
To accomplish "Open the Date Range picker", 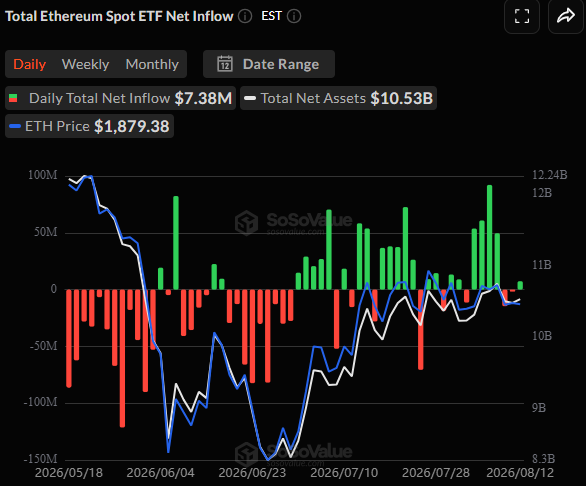I will pos(269,64).
